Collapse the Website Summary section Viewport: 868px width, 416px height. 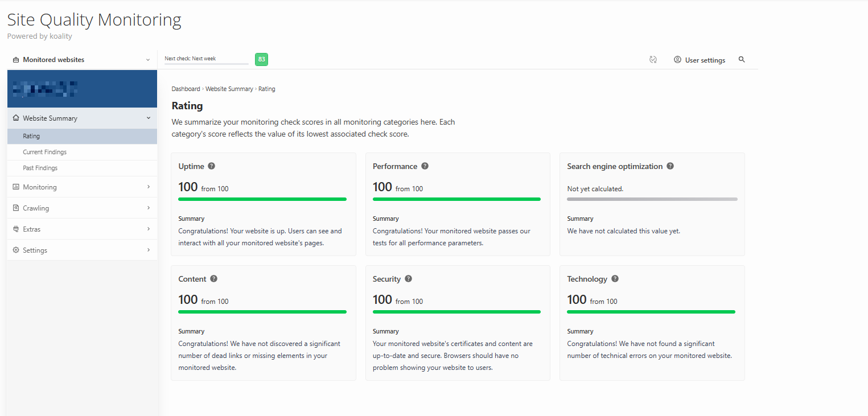148,118
